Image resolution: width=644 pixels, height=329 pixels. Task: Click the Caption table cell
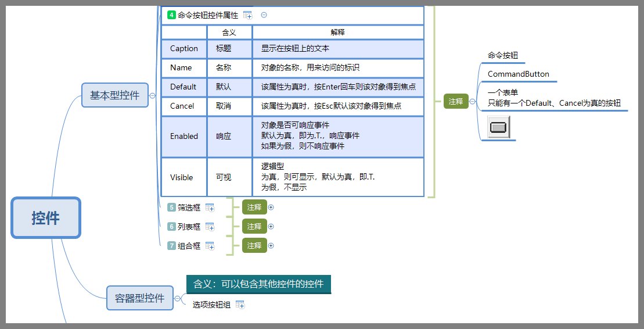(x=184, y=48)
